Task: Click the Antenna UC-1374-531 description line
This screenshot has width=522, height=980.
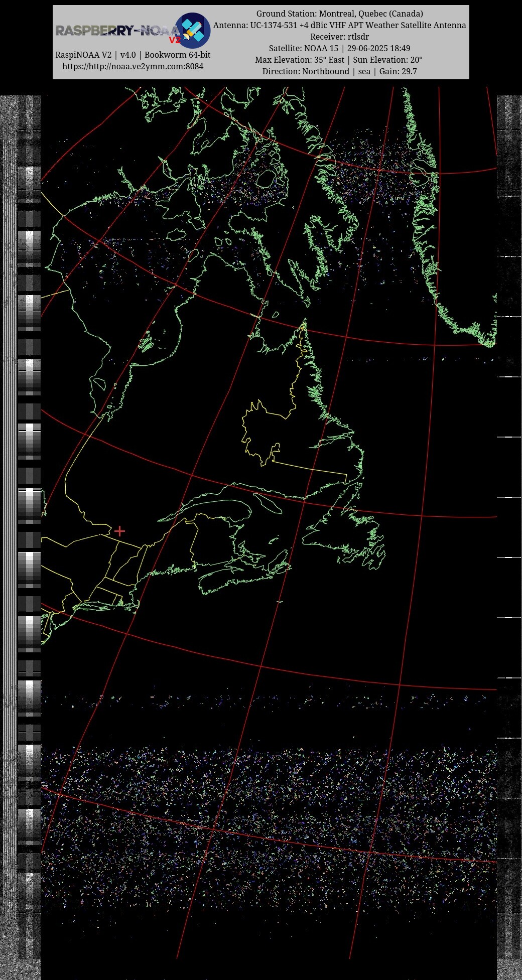Action: pyautogui.click(x=339, y=25)
